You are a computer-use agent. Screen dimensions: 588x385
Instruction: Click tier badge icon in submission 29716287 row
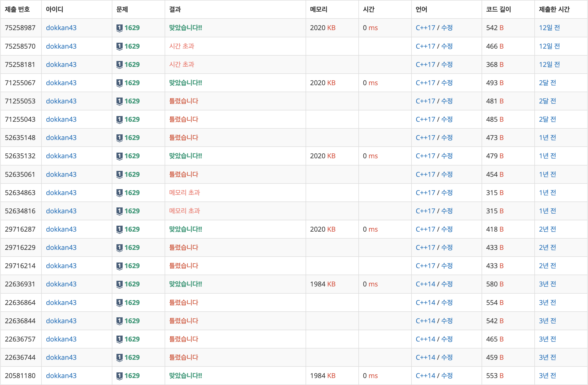click(119, 229)
